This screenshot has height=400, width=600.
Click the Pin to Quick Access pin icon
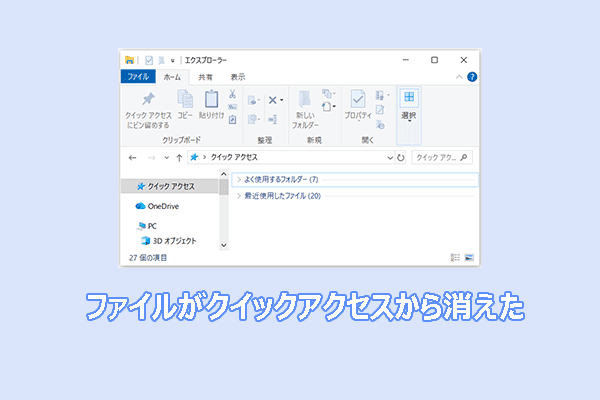(x=148, y=99)
